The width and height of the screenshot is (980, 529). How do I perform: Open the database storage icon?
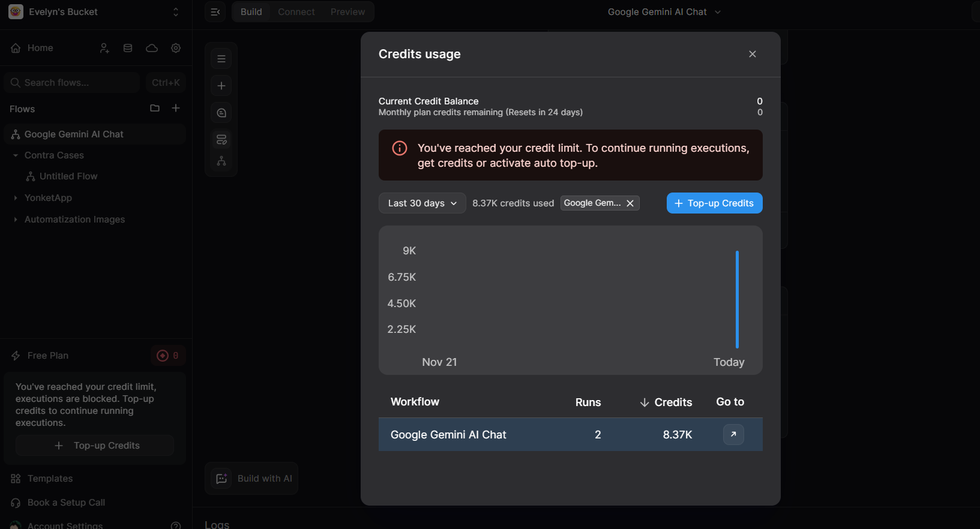pyautogui.click(x=128, y=48)
